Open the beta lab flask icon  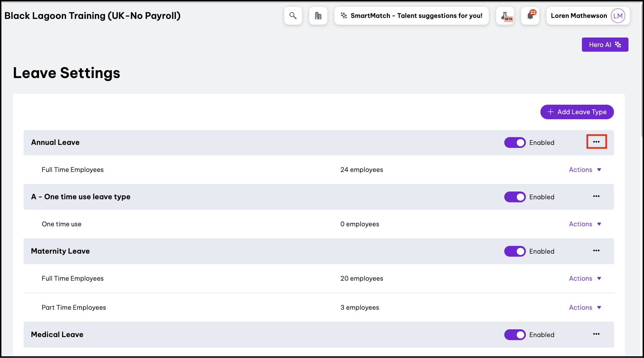click(505, 16)
